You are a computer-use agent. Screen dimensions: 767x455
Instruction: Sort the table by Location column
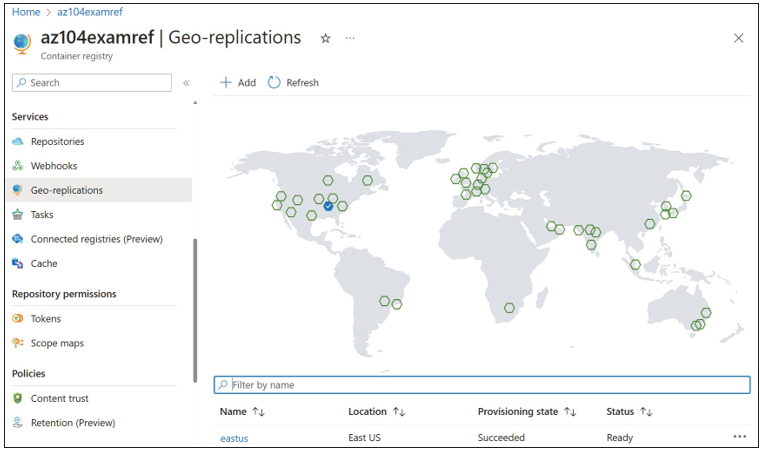[377, 412]
